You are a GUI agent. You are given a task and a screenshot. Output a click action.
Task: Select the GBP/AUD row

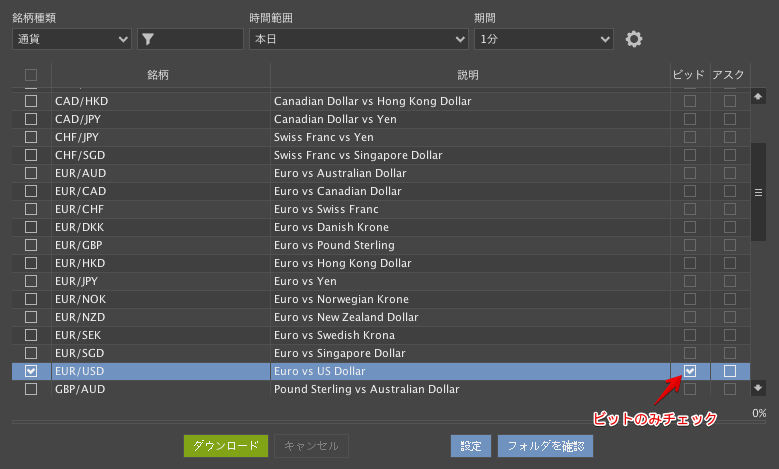click(x=160, y=389)
